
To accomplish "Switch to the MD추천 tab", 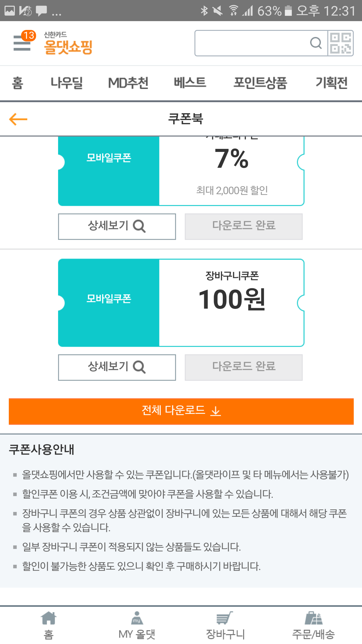I will [128, 83].
